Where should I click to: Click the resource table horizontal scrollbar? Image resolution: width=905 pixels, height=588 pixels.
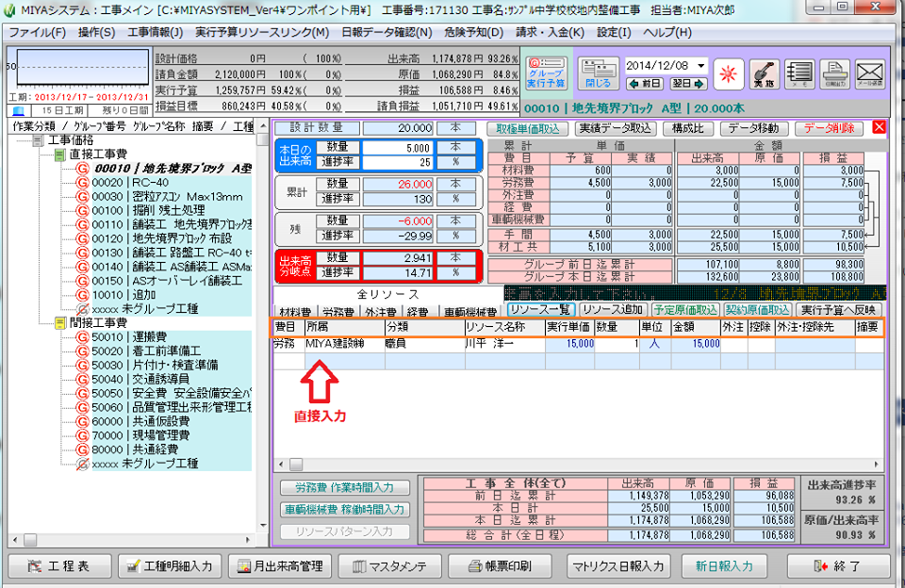[x=580, y=465]
